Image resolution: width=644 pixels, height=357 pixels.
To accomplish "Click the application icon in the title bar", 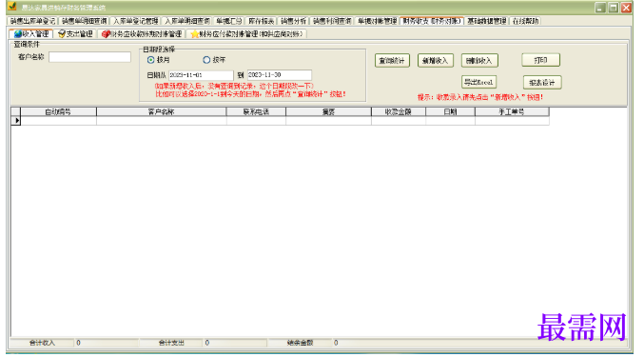I will (12, 7).
